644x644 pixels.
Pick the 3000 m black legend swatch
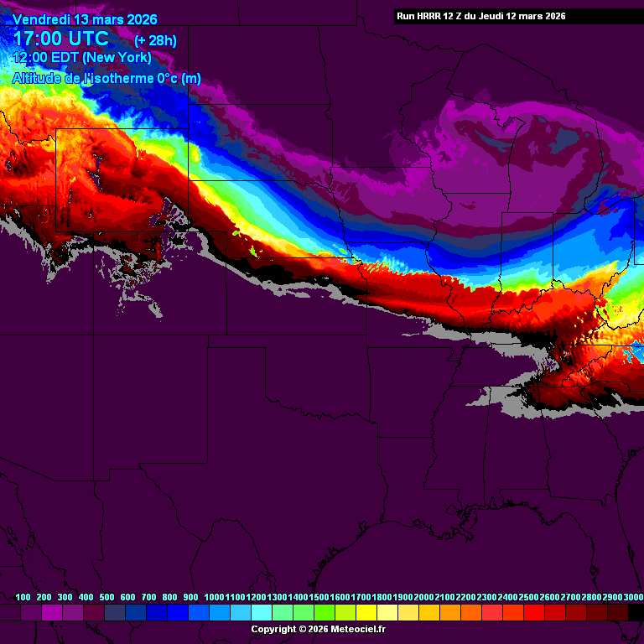point(636,613)
